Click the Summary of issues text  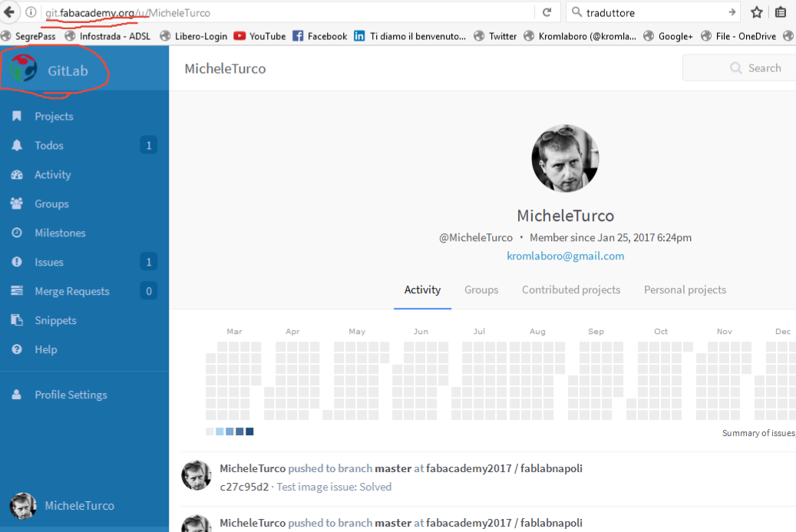click(758, 433)
